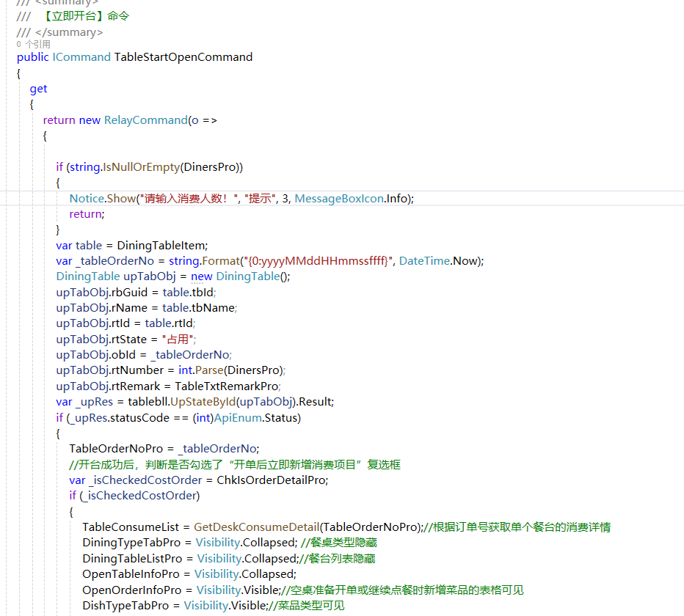This screenshot has width=684, height=616.
Task: Click upTabObj.rbGuid assignment line
Action: pos(136,293)
